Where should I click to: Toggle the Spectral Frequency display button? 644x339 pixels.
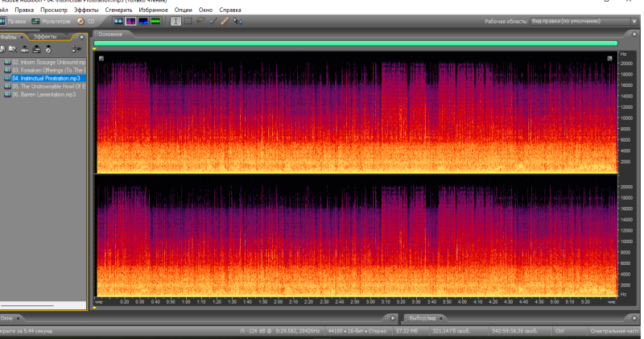coord(130,21)
